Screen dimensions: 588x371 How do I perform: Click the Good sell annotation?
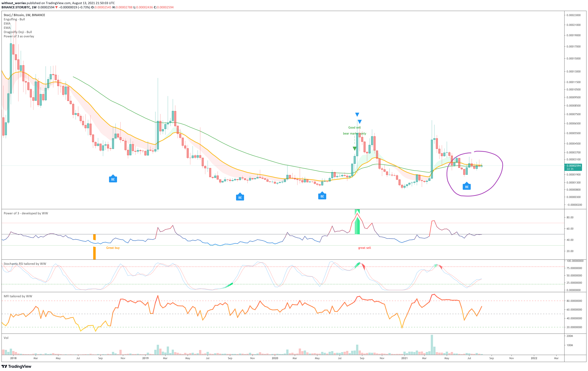tap(354, 128)
